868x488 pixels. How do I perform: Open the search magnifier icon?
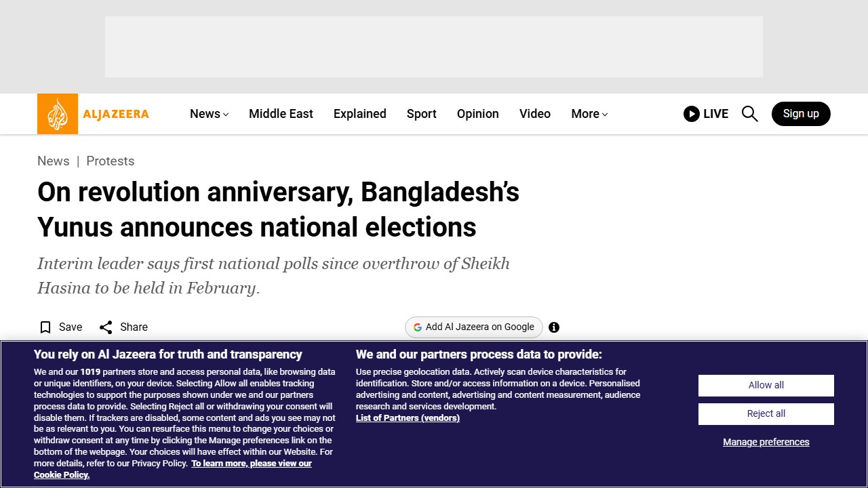tap(749, 114)
